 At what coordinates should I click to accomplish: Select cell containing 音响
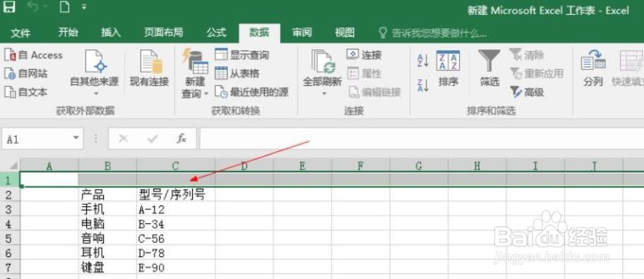107,238
